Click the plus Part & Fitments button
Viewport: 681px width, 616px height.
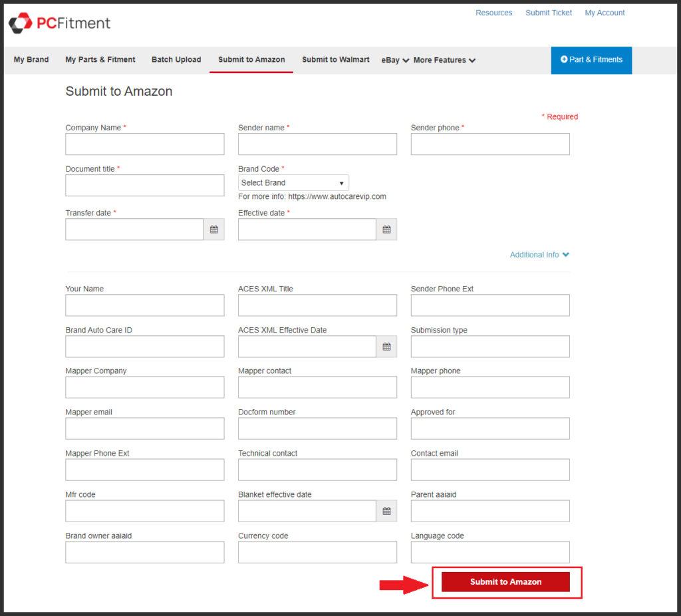coord(591,60)
